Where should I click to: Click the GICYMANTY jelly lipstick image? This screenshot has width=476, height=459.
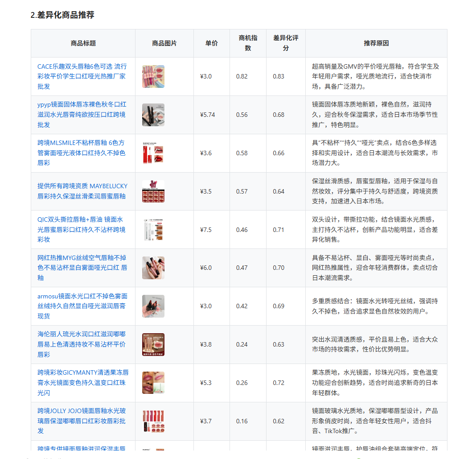tap(153, 383)
